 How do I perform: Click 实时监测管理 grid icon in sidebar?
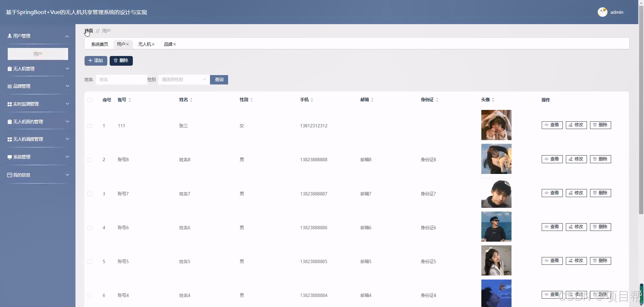[x=9, y=104]
